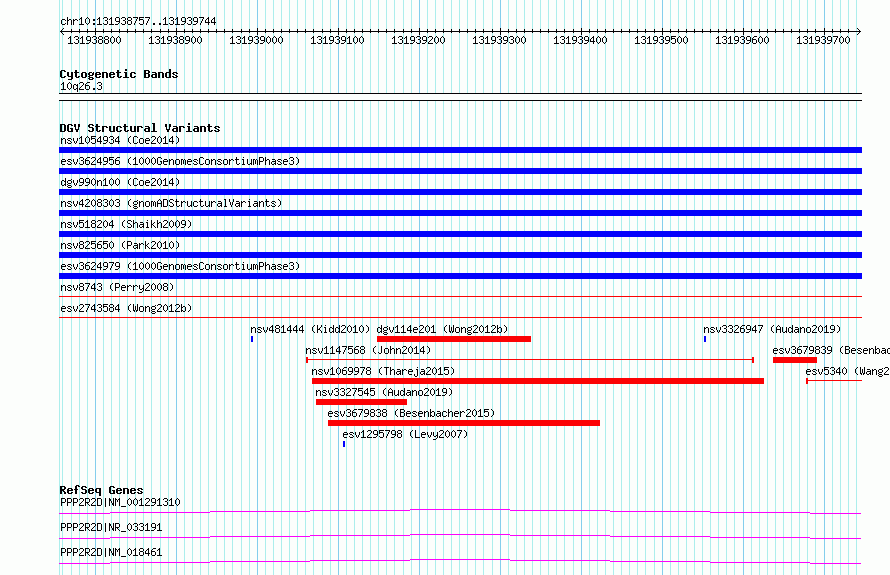The width and height of the screenshot is (890, 575).
Task: Select the blue nsv1054934 variant bar
Action: pyautogui.click(x=460, y=150)
